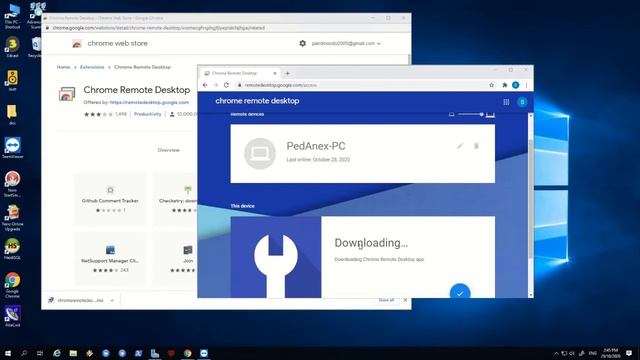The height and width of the screenshot is (360, 640).
Task: Open Task View on the taskbar
Action: pos(40,353)
